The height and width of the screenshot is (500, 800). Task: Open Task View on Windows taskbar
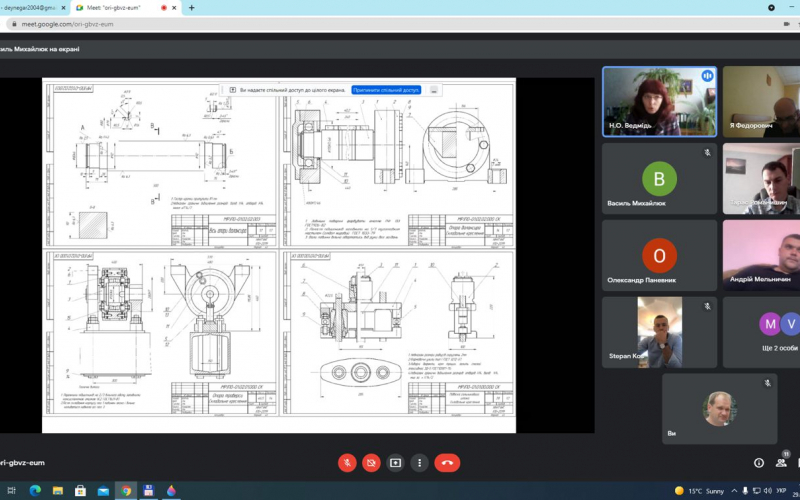tap(11, 491)
